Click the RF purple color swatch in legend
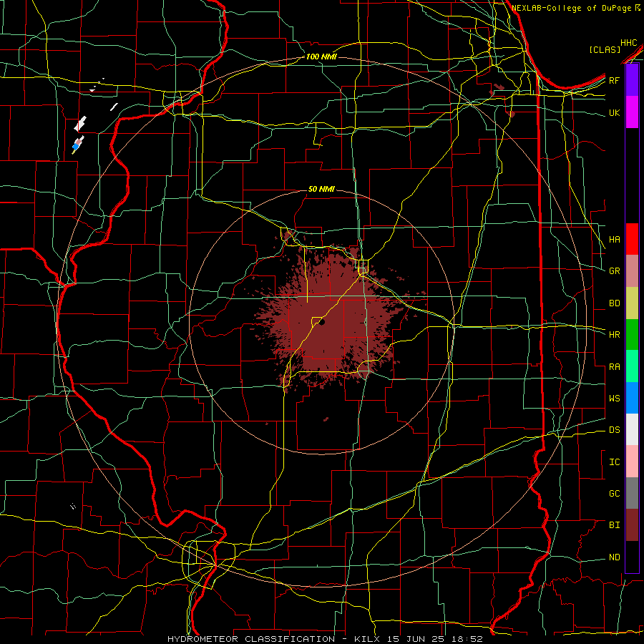This screenshot has height=644, width=644. pos(632,80)
